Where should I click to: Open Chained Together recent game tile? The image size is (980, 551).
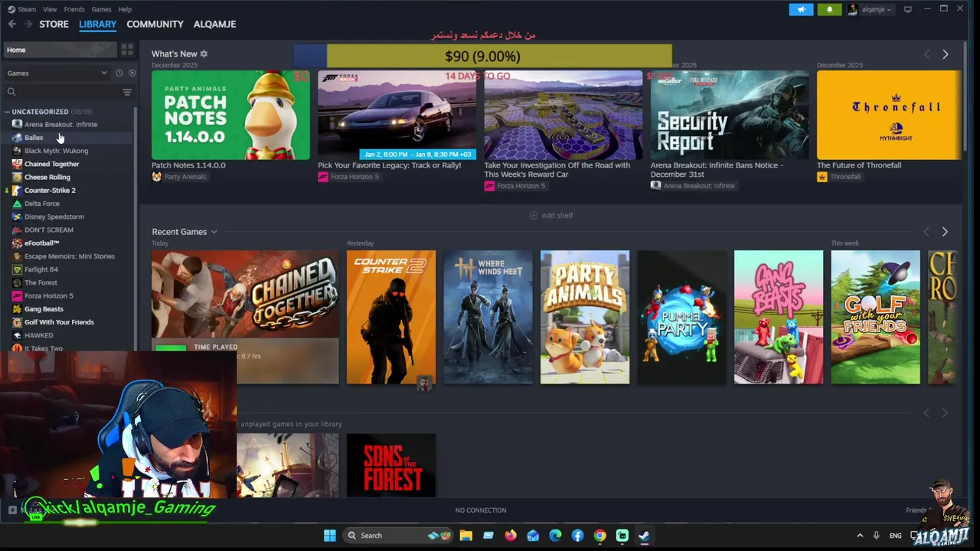245,317
